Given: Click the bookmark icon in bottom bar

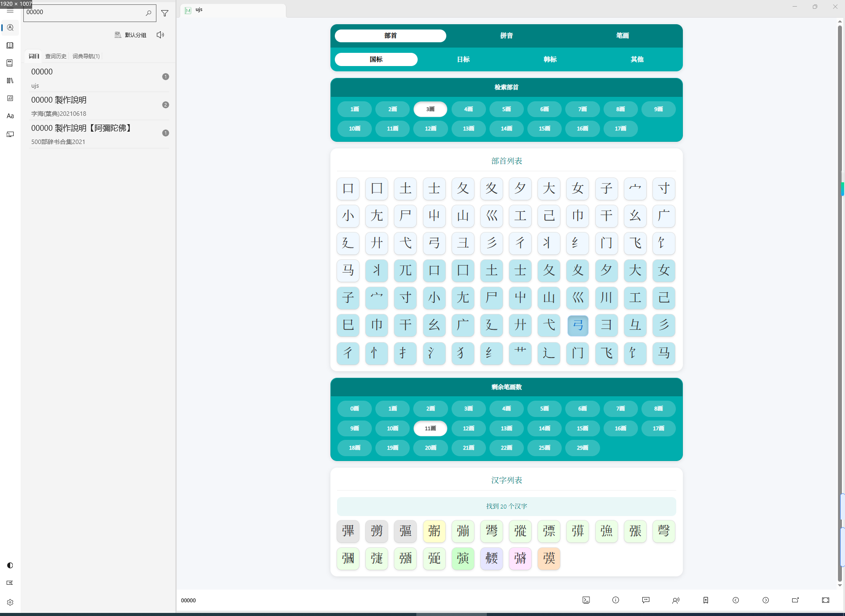Looking at the screenshot, I should point(706,600).
